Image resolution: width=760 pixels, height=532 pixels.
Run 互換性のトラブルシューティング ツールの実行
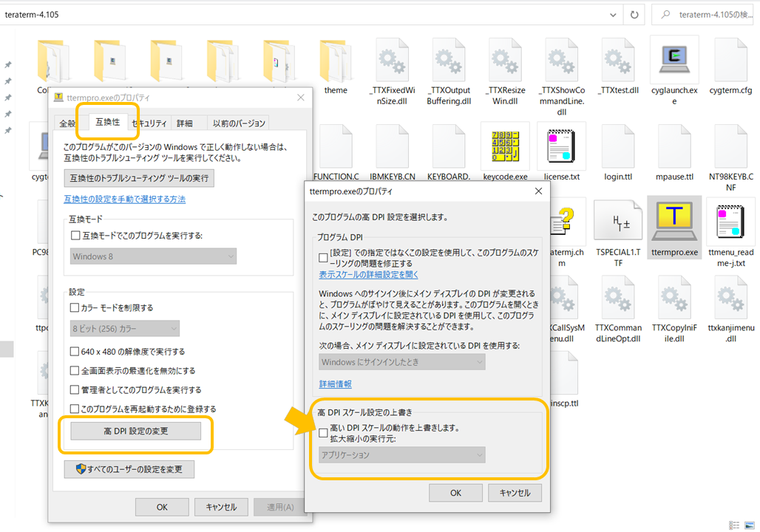pyautogui.click(x=139, y=178)
